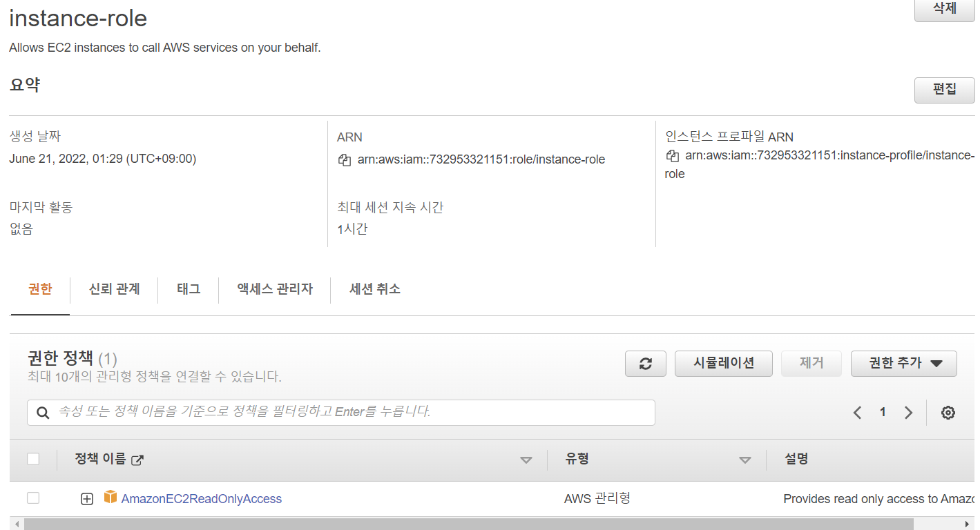
Task: Click the search magnifier icon
Action: (43, 413)
